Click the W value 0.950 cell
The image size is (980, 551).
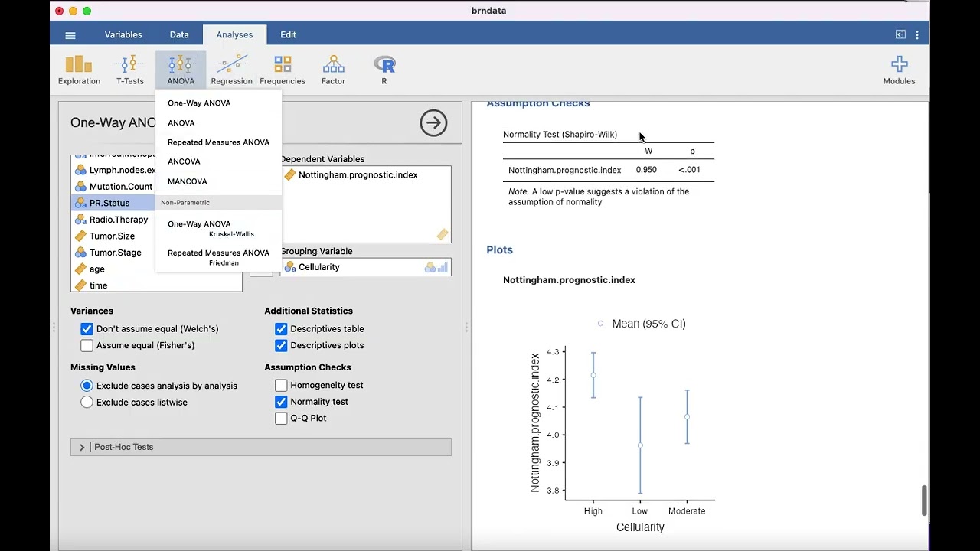(x=646, y=170)
